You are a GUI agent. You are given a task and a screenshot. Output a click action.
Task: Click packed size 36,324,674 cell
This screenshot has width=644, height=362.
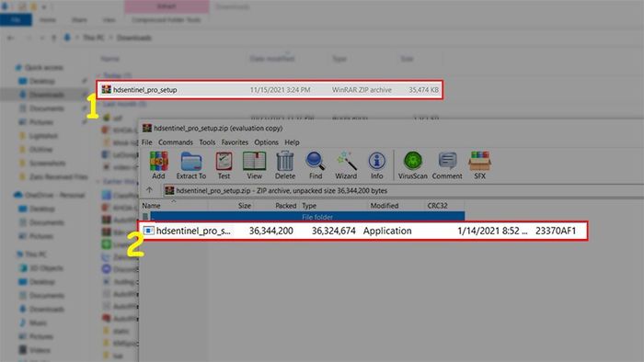pos(333,231)
